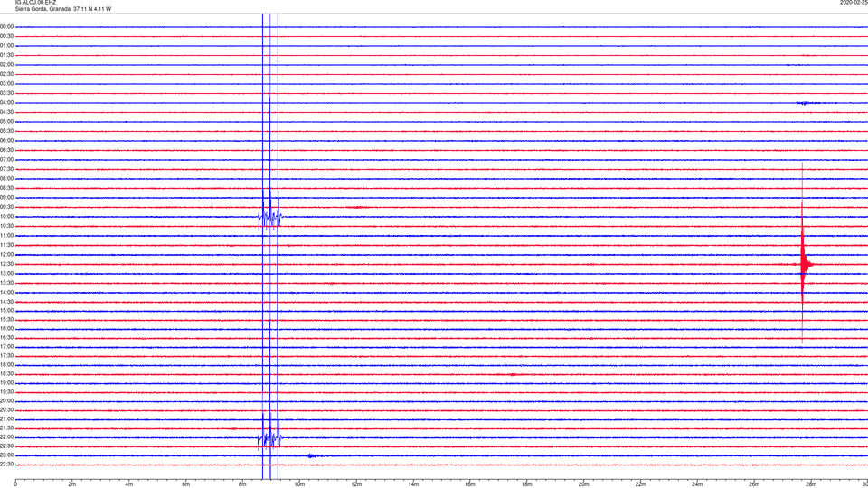Viewport: 868px width, 488px height.
Task: Select the 08:00 trace time label
Action: 6,178
